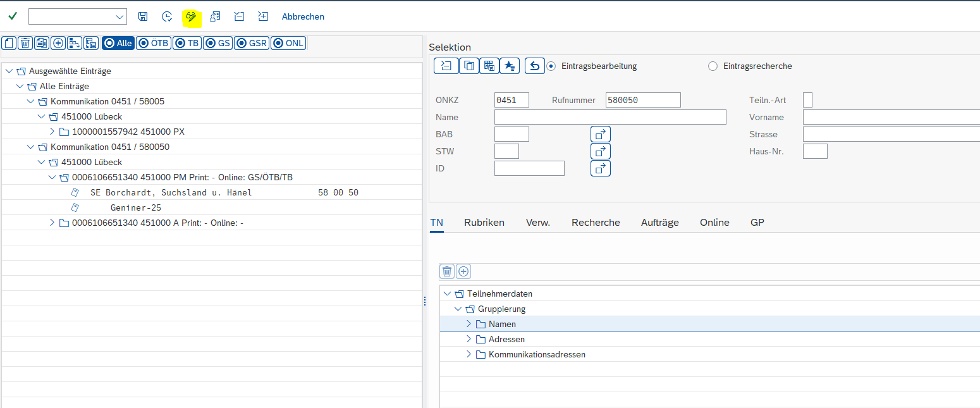Click the table-layout icon left of Alle

click(x=92, y=43)
